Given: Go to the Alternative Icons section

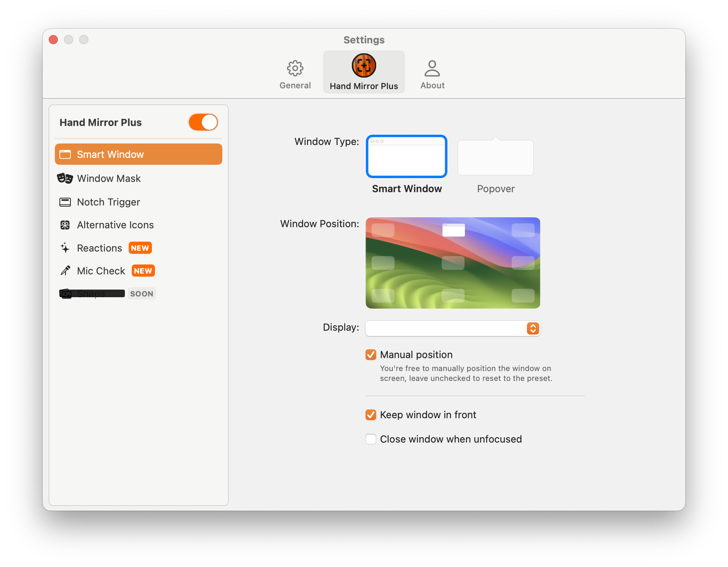Looking at the screenshot, I should point(139,225).
